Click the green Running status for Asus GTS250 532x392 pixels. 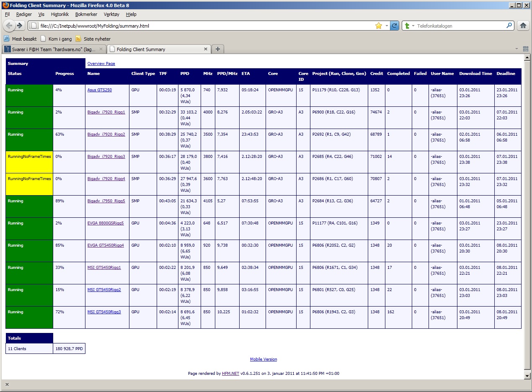(29, 95)
